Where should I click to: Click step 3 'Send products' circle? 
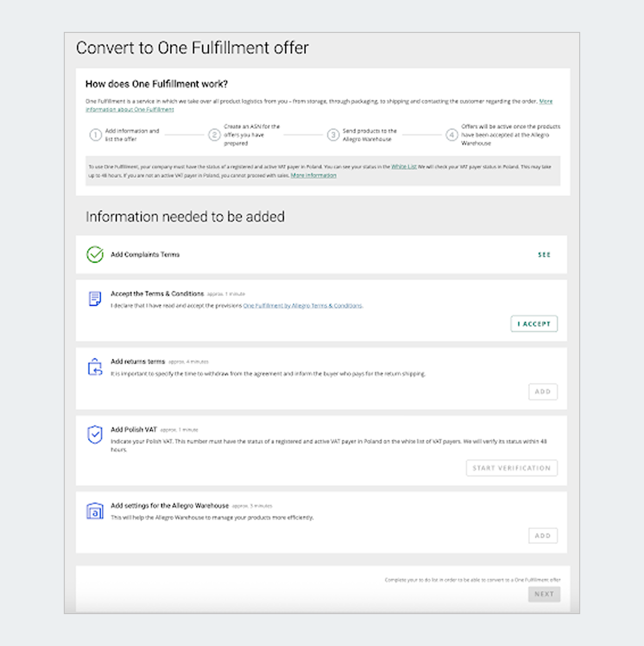point(334,135)
